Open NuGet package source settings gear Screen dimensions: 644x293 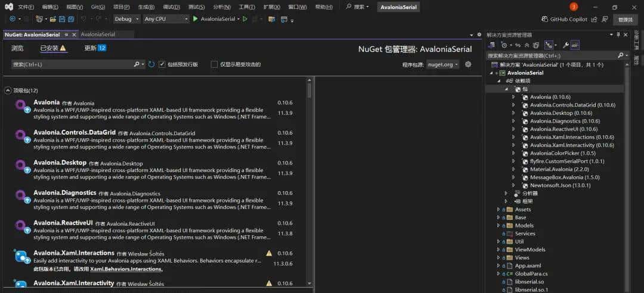click(x=468, y=64)
